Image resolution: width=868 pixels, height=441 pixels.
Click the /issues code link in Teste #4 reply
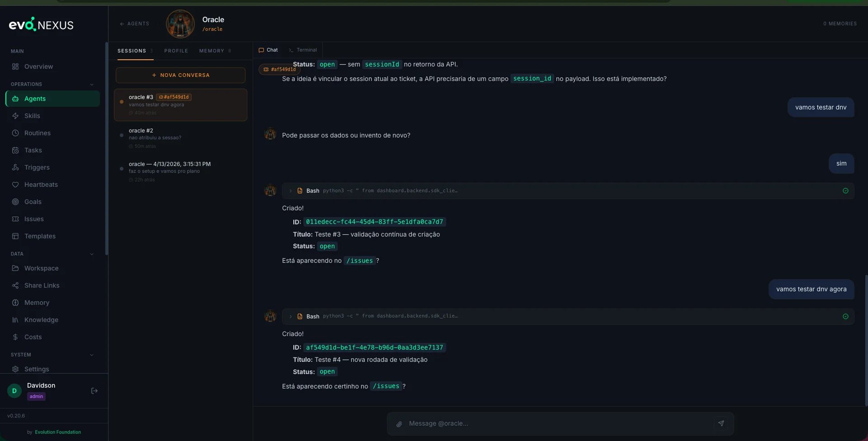386,386
